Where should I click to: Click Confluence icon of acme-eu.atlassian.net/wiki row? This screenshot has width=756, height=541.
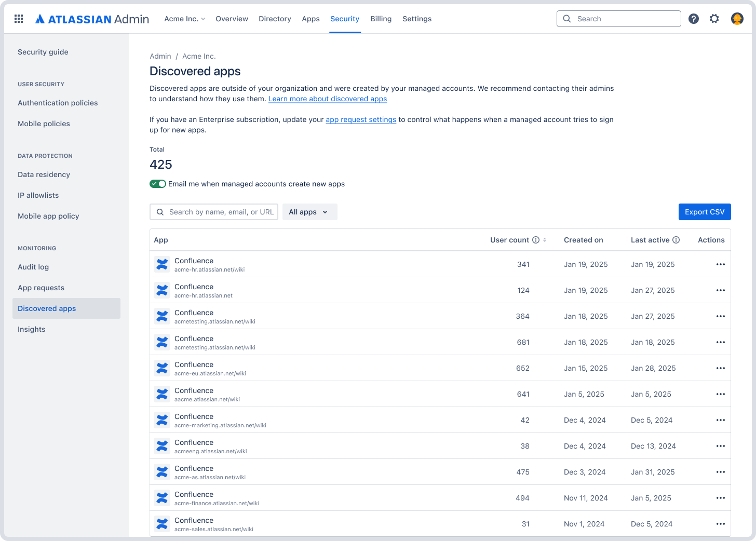click(162, 368)
